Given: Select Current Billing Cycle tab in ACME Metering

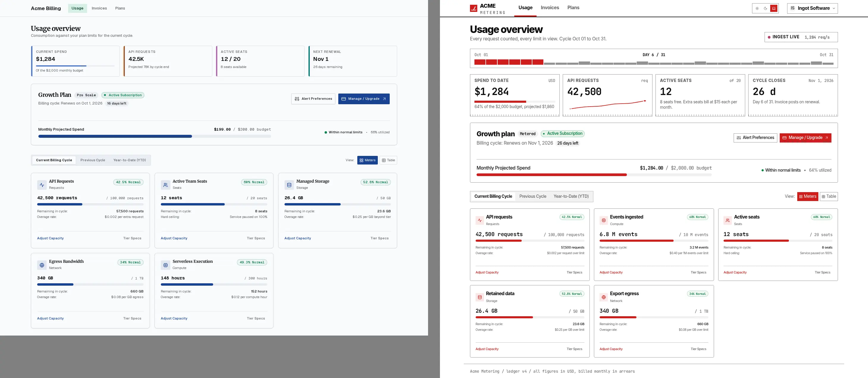Looking at the screenshot, I should click(x=493, y=196).
